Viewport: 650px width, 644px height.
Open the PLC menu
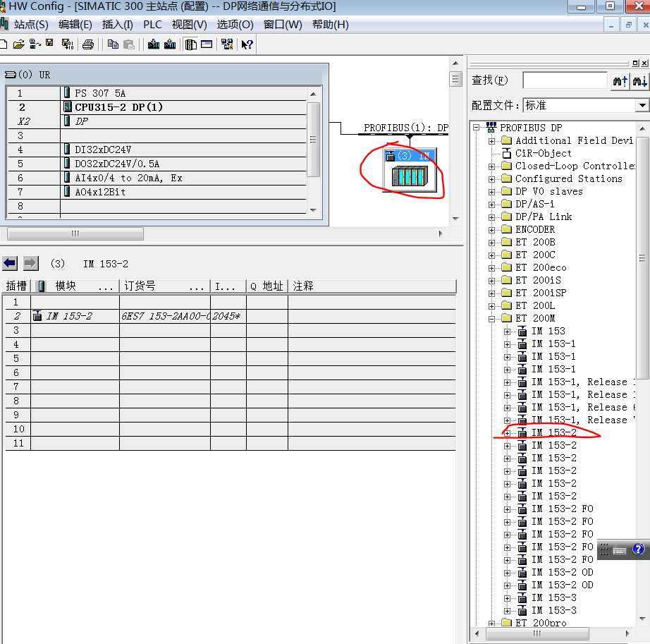click(x=152, y=25)
